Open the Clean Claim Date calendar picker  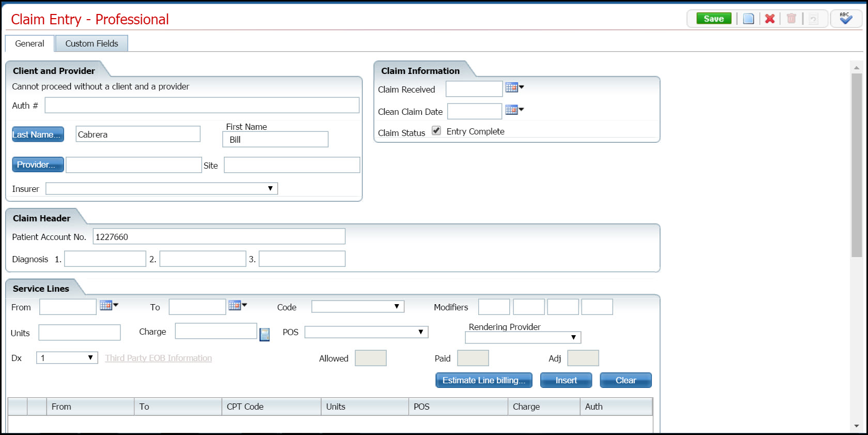click(x=514, y=110)
